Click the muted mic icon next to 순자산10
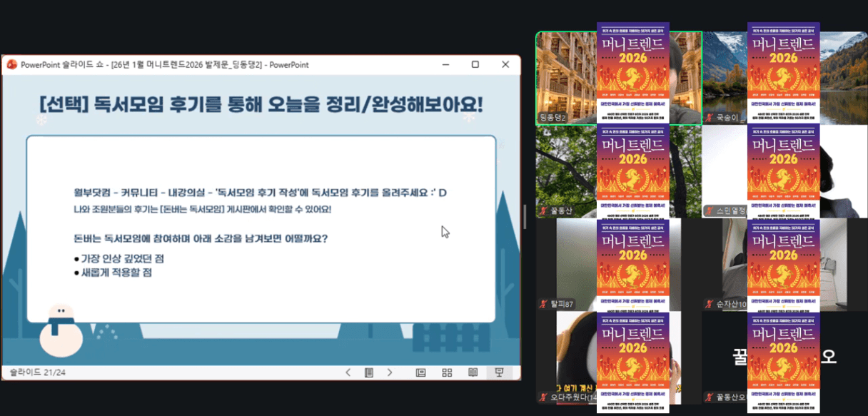The height and width of the screenshot is (416, 868). (710, 304)
